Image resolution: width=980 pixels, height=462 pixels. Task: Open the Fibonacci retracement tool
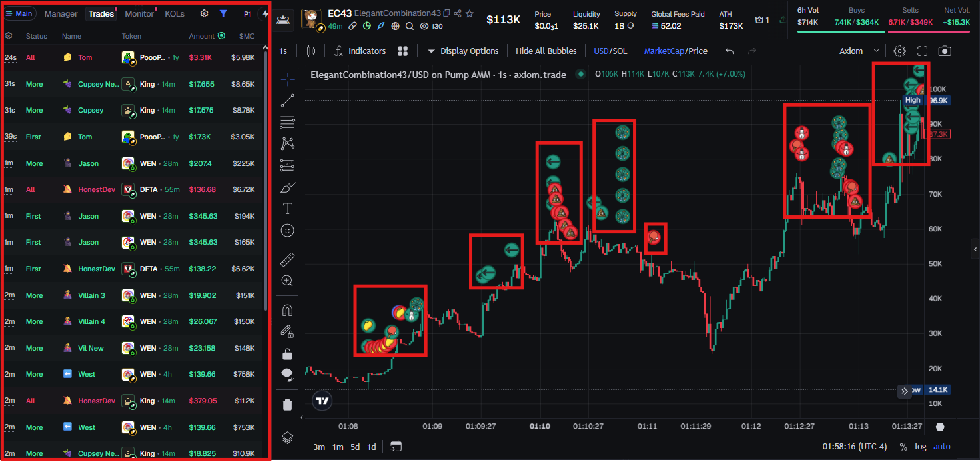coord(288,122)
